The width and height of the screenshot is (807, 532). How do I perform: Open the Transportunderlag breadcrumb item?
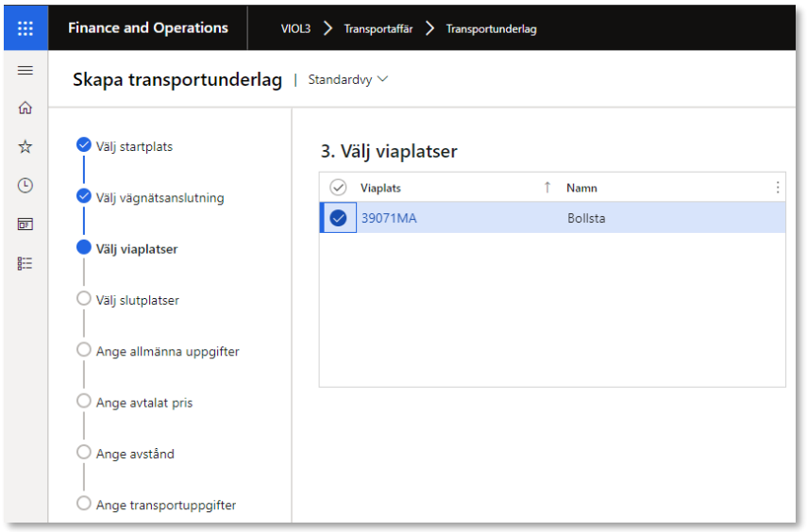[x=491, y=29]
